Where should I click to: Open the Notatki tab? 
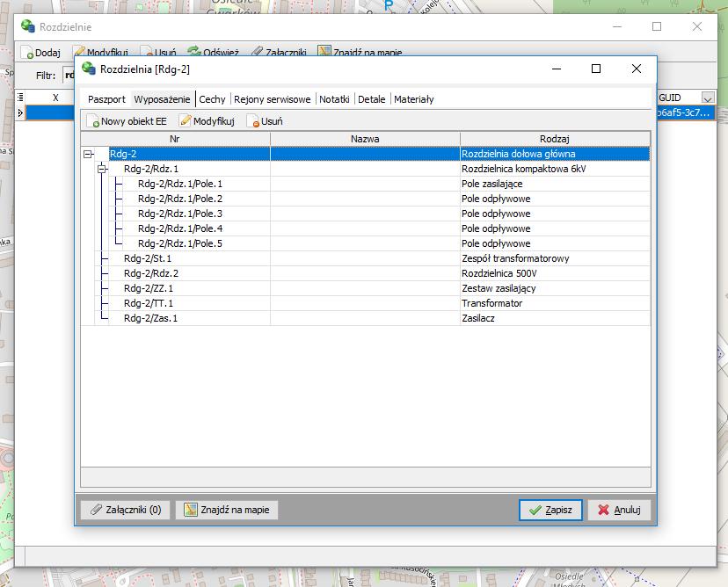[x=334, y=99]
